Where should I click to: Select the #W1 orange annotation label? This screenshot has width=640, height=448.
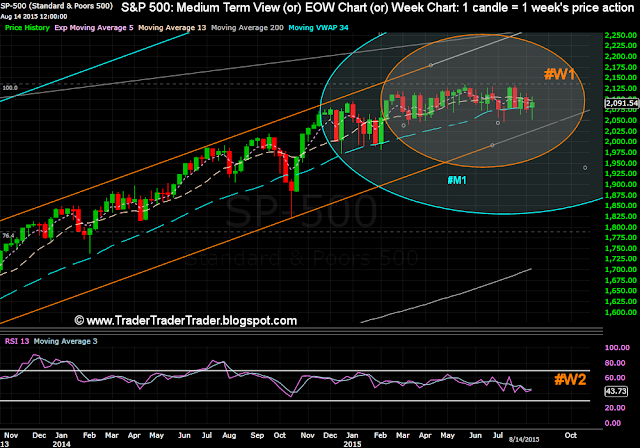559,74
